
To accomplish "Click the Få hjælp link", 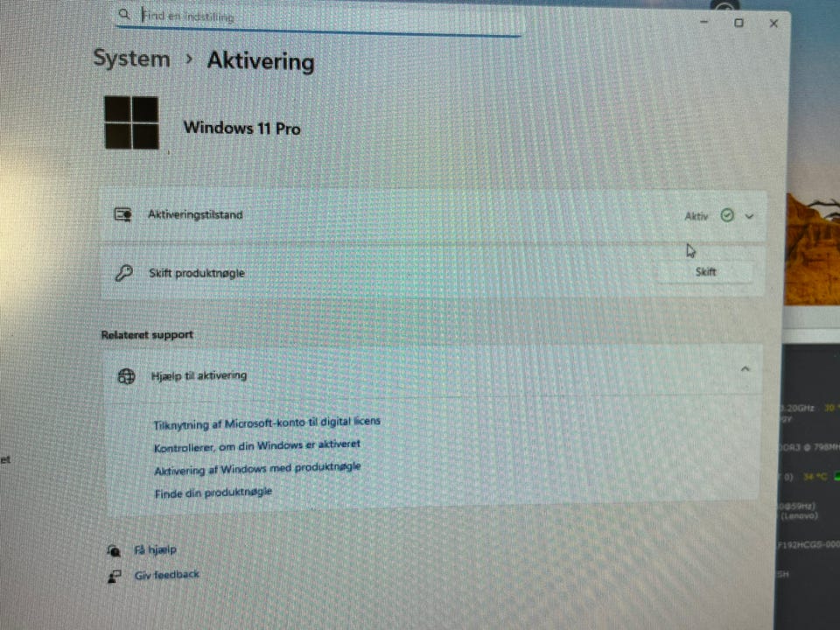I will tap(155, 549).
